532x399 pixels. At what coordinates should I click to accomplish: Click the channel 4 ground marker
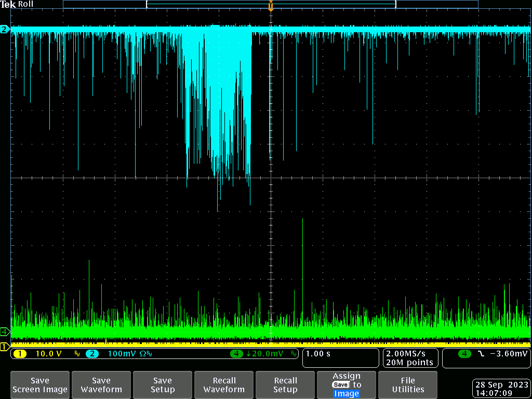[5, 331]
